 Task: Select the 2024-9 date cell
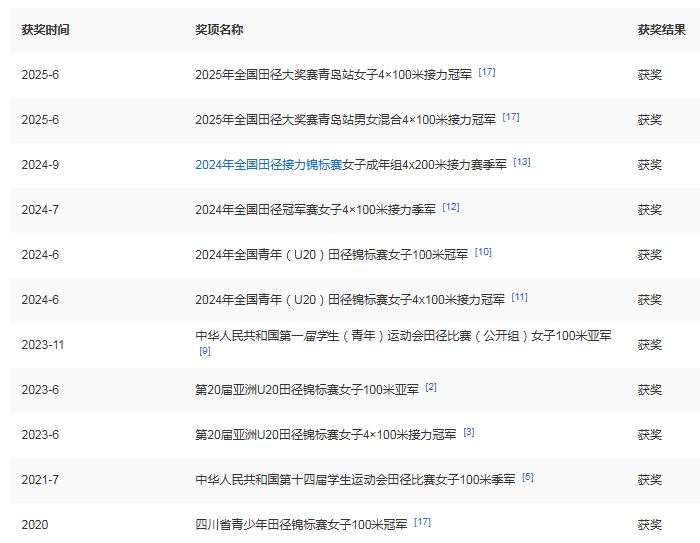pos(40,165)
